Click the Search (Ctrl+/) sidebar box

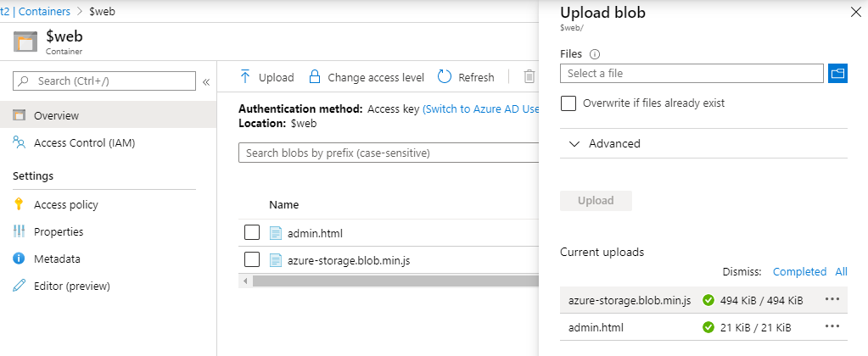104,81
